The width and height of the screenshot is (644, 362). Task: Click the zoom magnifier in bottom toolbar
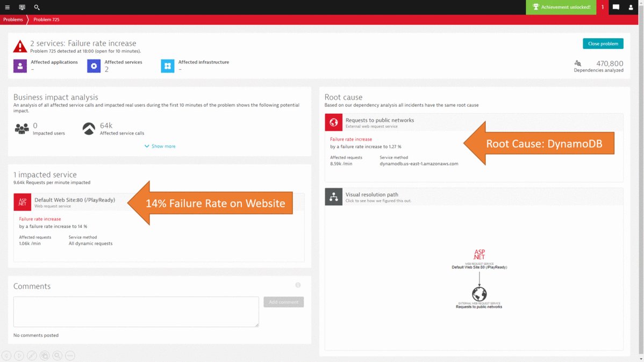tap(57, 356)
